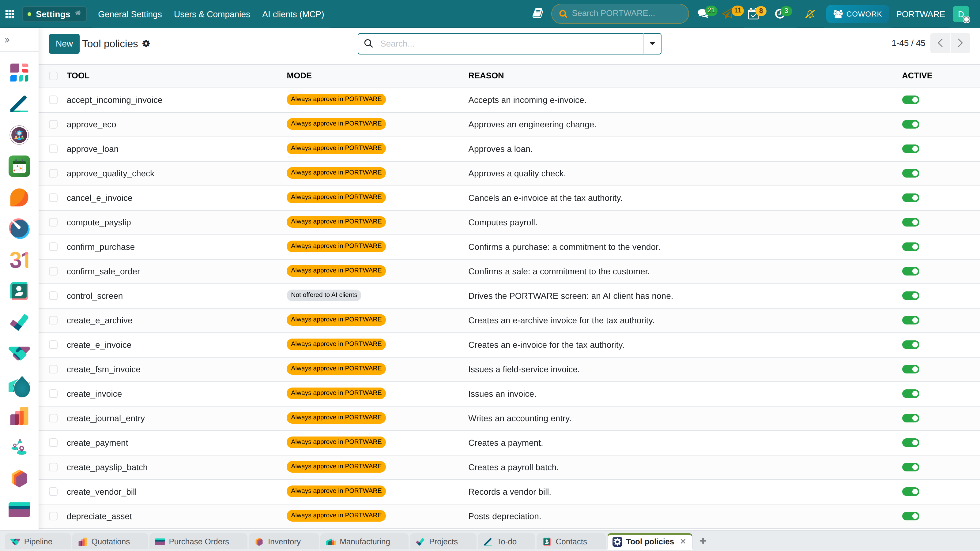Go to next page of records
Screen dimensions: 980x551
[x=960, y=43]
